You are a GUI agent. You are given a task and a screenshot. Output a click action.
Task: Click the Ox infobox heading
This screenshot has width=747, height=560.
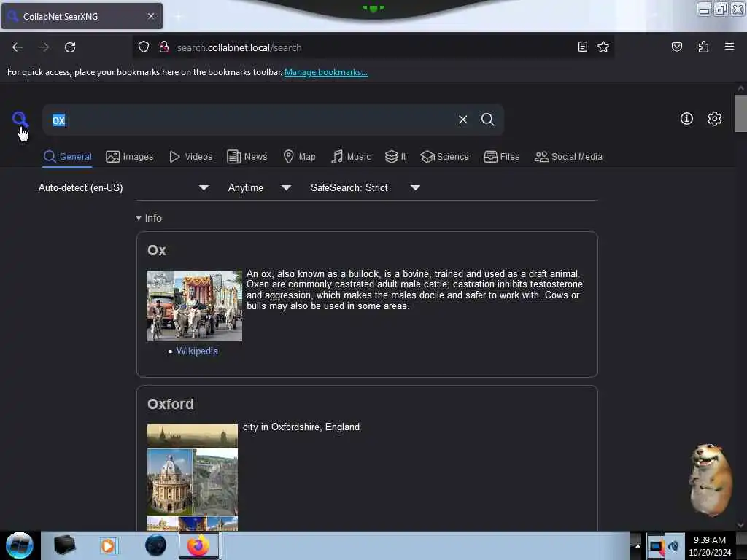coord(157,251)
